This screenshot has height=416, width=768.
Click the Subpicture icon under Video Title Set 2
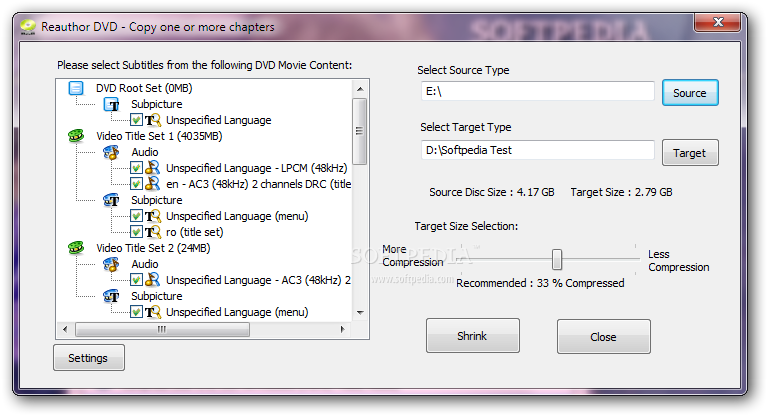tap(111, 296)
